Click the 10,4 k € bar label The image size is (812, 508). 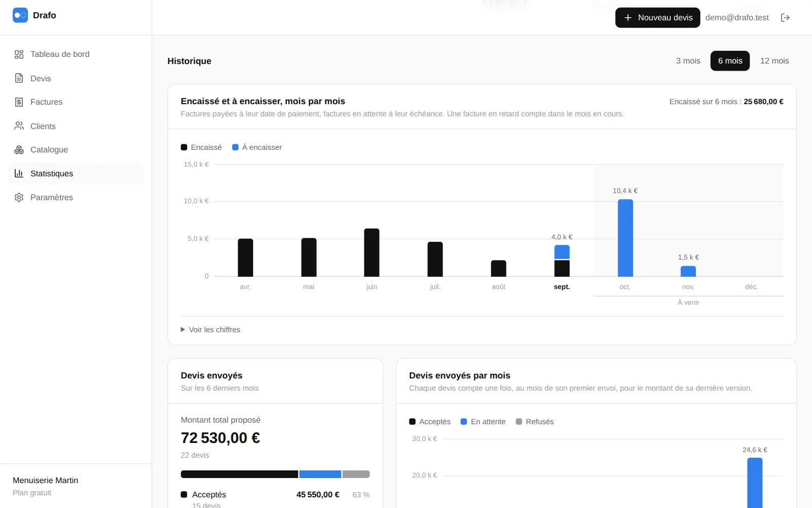tap(625, 191)
